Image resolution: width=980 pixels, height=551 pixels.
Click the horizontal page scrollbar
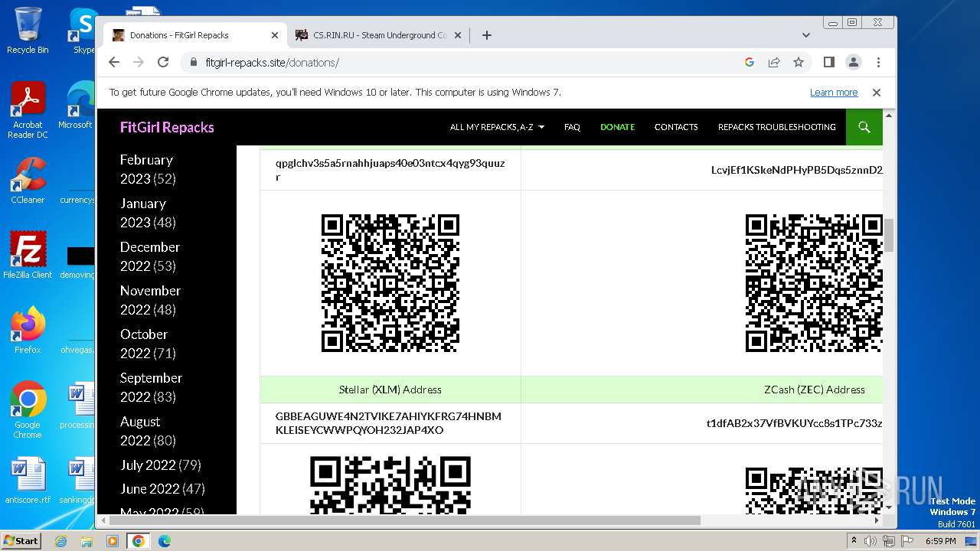(x=404, y=520)
